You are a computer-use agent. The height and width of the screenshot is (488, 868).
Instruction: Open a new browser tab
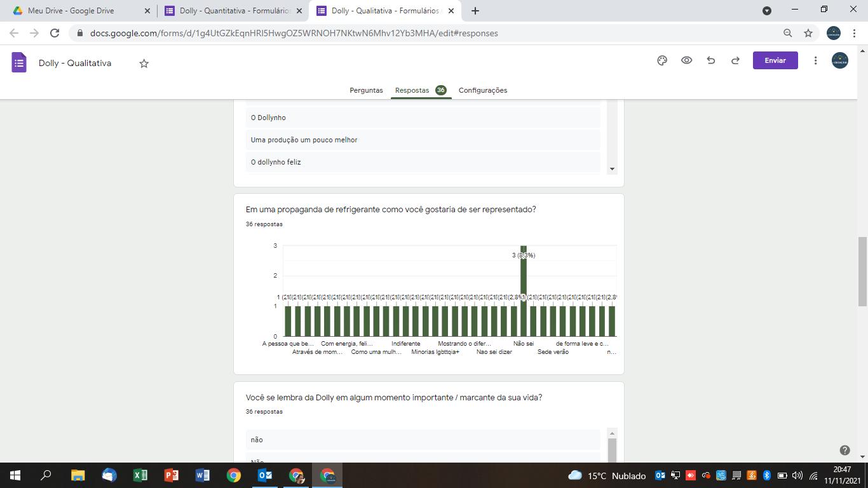475,11
